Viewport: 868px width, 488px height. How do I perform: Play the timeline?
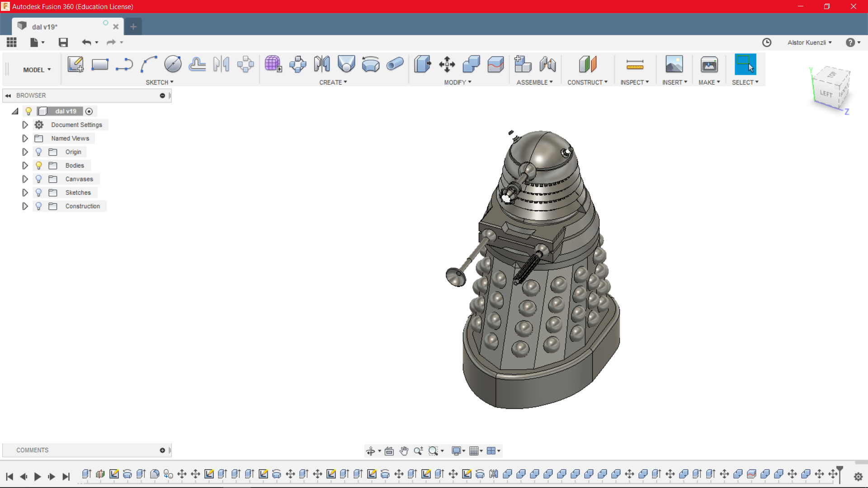tap(38, 477)
